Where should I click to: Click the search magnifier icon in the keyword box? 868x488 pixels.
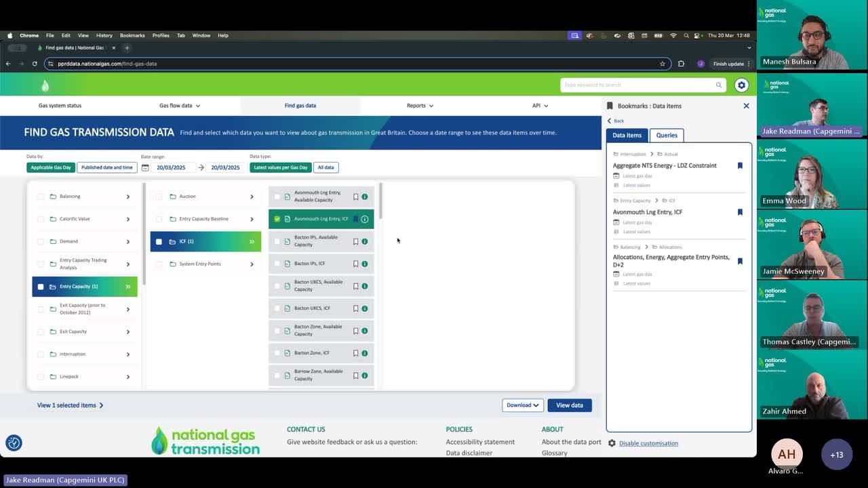click(719, 85)
